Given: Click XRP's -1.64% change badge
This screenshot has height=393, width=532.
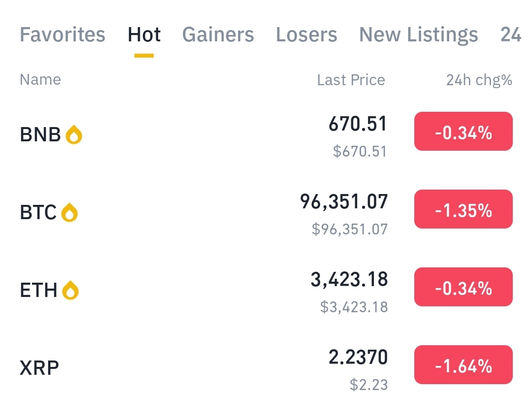Looking at the screenshot, I should 463,365.
